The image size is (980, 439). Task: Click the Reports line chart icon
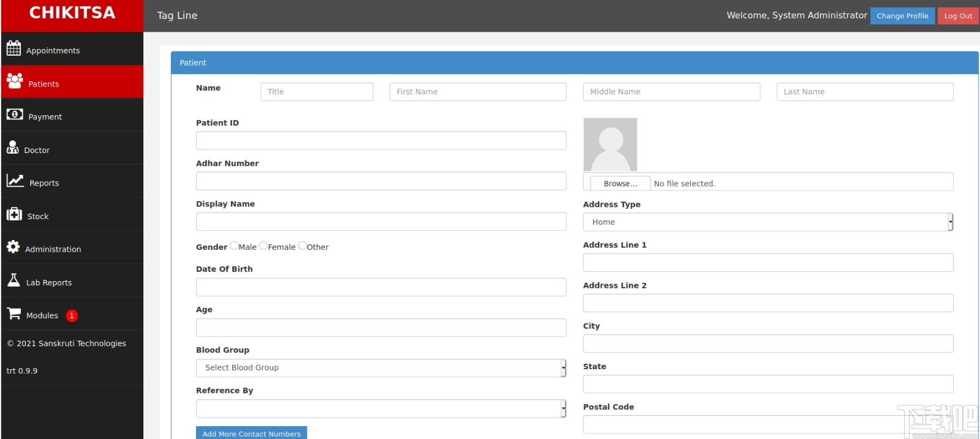coord(15,180)
